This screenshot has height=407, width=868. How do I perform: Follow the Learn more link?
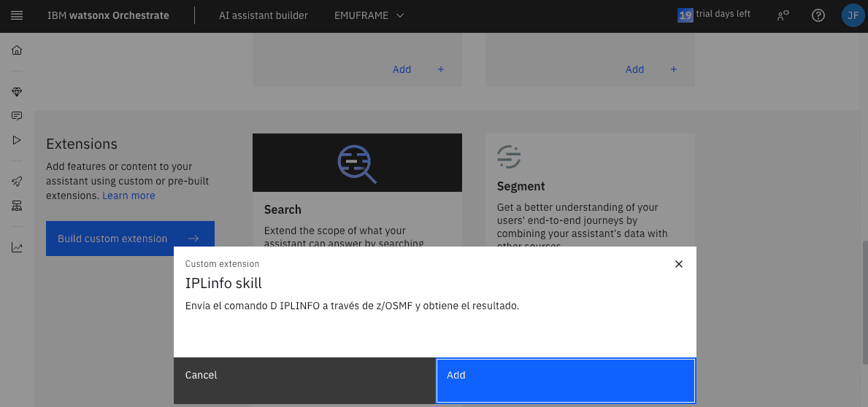pos(128,195)
